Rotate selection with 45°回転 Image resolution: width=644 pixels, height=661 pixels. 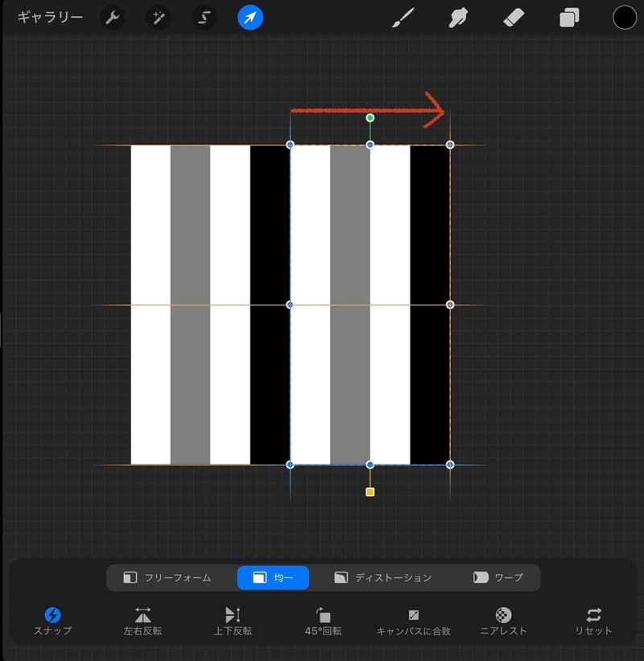pyautogui.click(x=324, y=621)
